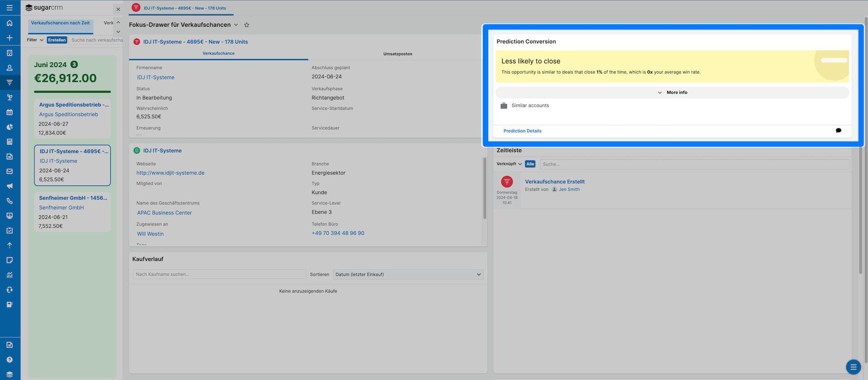Click the Less likely to close heading
868x380 pixels.
click(531, 61)
